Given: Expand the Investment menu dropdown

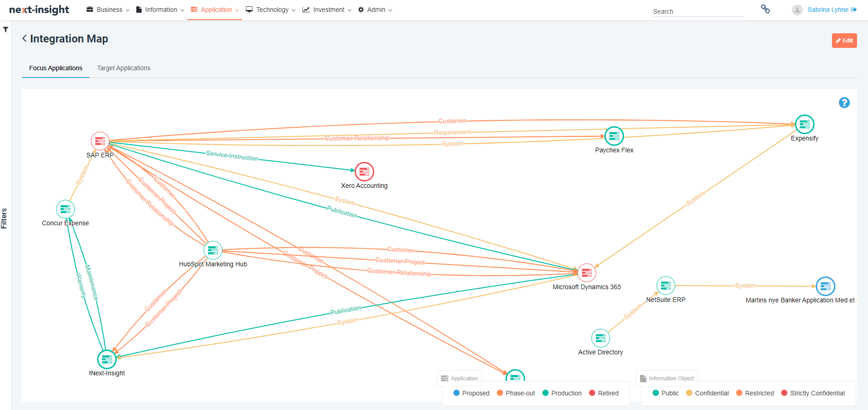Looking at the screenshot, I should [x=327, y=10].
